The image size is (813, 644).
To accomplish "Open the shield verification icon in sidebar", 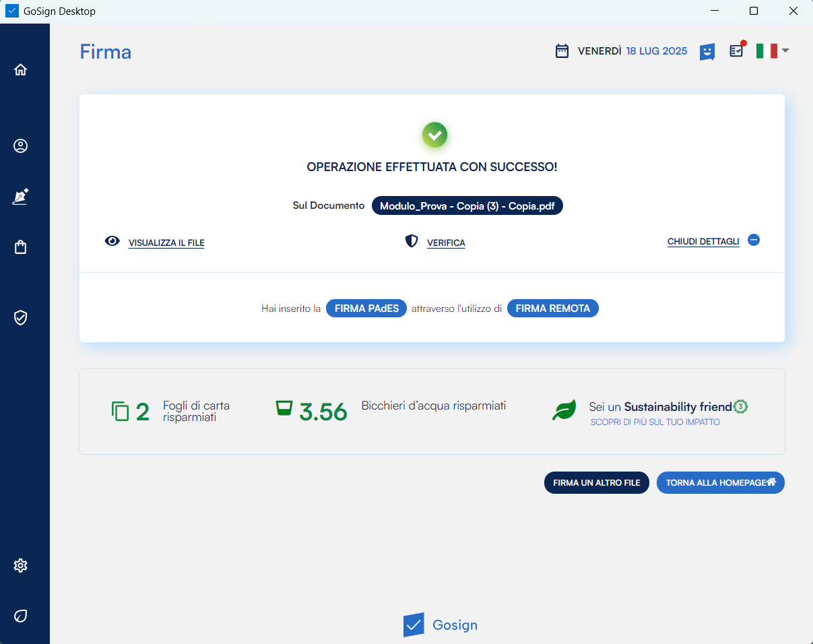I will [x=21, y=317].
